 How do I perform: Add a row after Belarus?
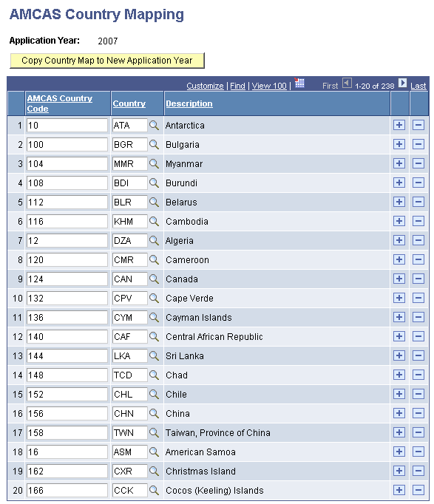(x=399, y=202)
